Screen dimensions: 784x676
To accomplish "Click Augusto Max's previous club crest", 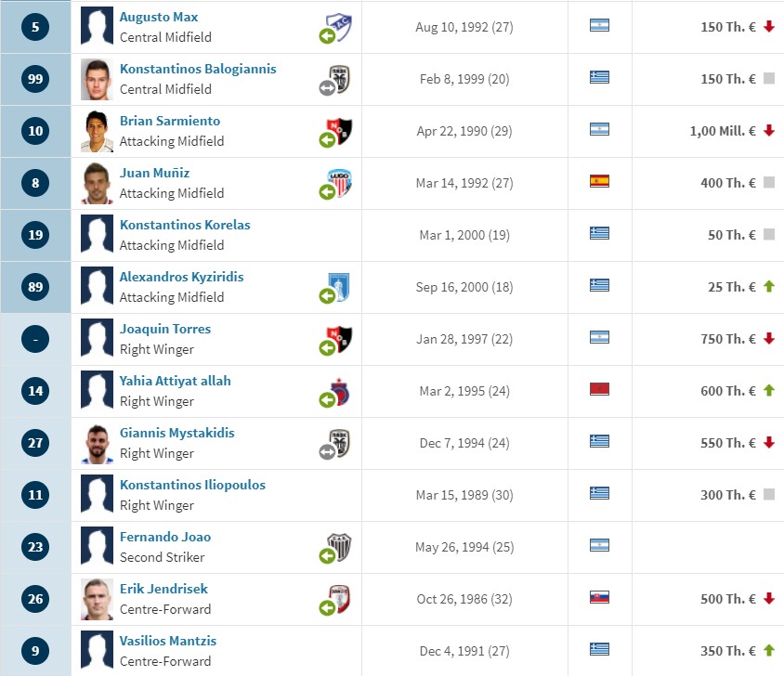I will pyautogui.click(x=338, y=26).
